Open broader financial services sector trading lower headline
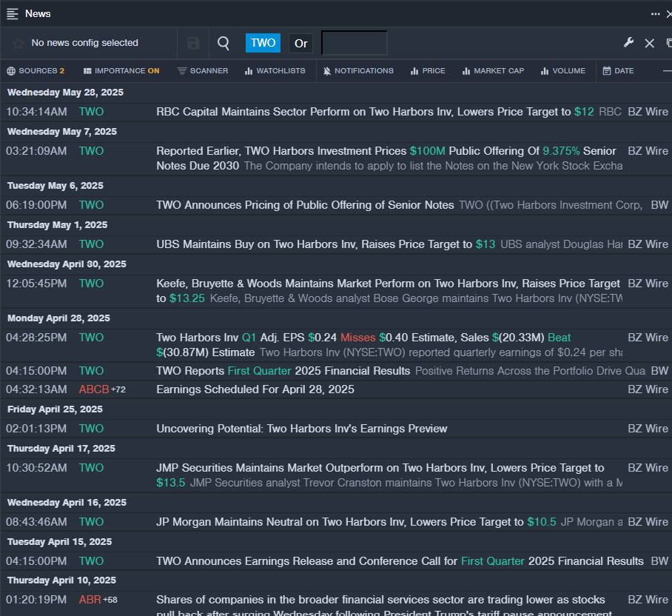This screenshot has width=672, height=616. (384, 606)
